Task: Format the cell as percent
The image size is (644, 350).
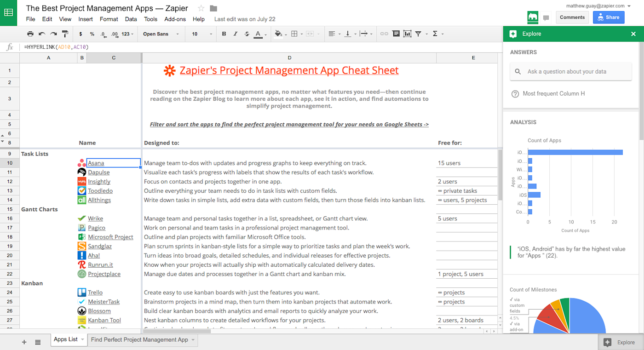Action: click(92, 34)
